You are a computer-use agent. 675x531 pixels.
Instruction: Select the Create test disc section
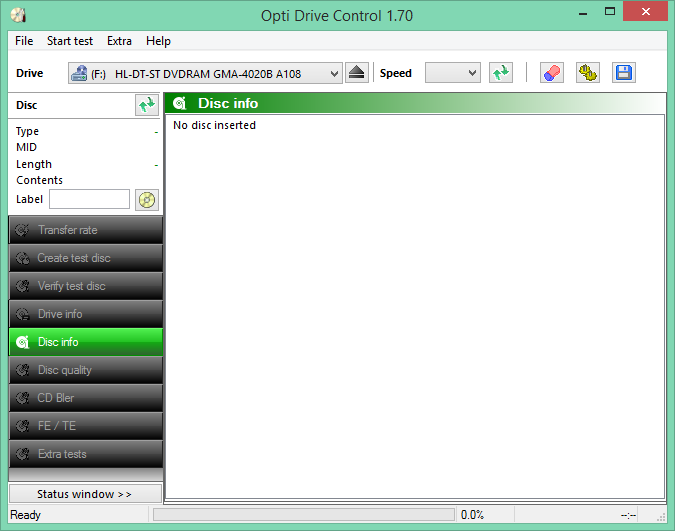(x=86, y=258)
